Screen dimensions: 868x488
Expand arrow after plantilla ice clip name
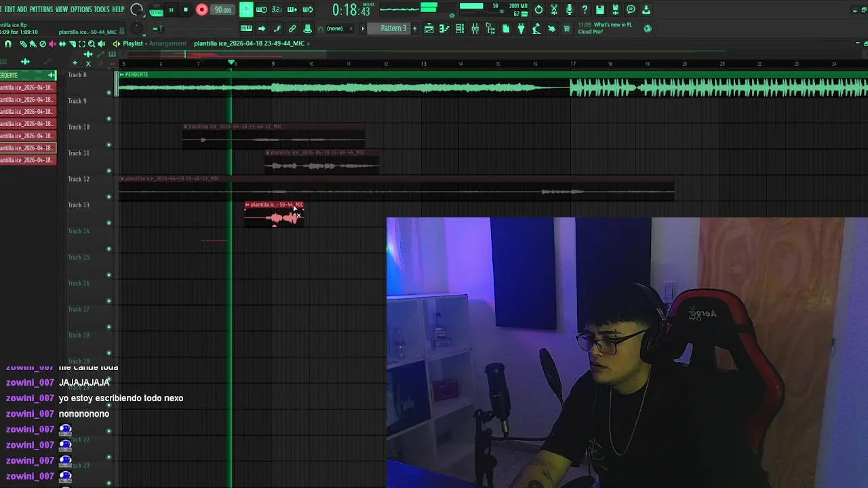click(x=309, y=43)
